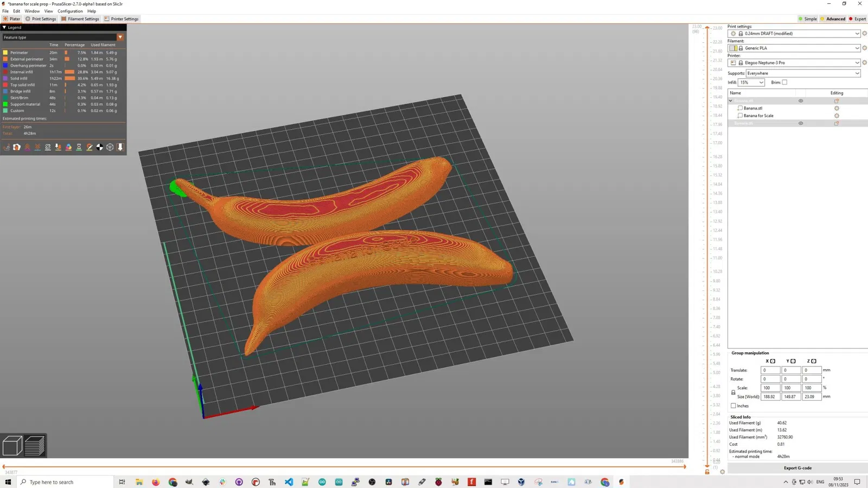Switch to the Print Settings tab
Image resolution: width=868 pixels, height=488 pixels.
(41, 19)
